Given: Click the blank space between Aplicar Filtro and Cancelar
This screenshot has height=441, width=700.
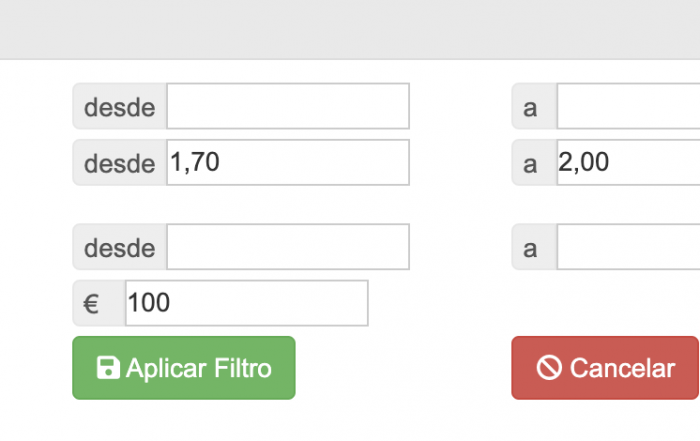Looking at the screenshot, I should tap(403, 368).
